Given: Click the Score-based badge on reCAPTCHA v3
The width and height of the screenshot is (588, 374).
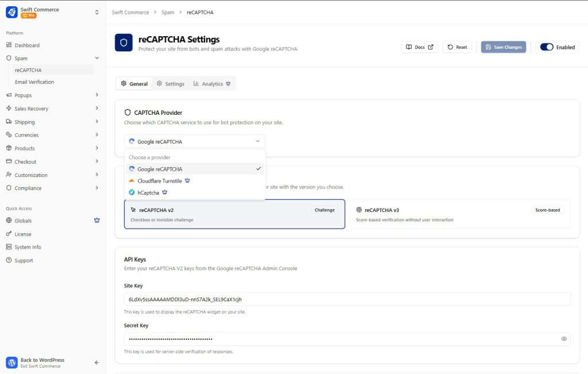Looking at the screenshot, I should coord(547,210).
